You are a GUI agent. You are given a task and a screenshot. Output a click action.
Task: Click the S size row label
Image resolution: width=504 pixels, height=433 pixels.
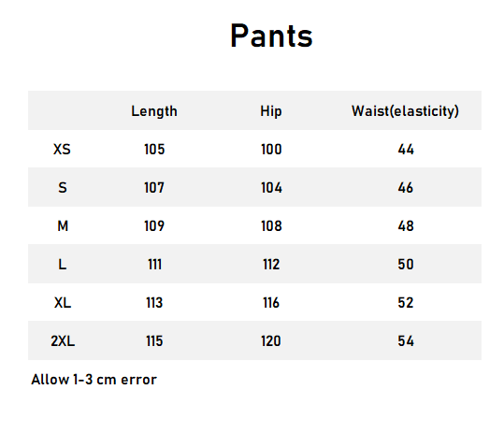(x=63, y=187)
